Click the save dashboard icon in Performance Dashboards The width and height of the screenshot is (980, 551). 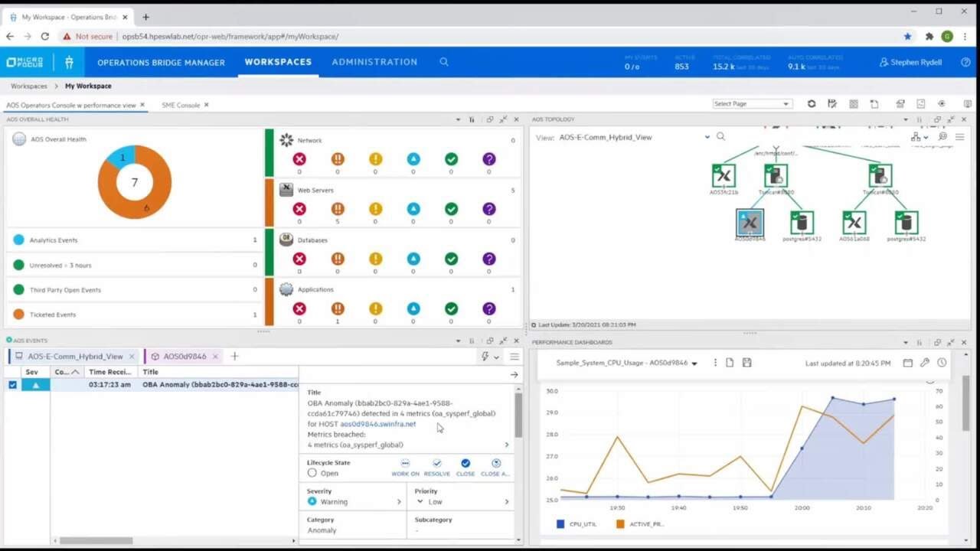[747, 363]
